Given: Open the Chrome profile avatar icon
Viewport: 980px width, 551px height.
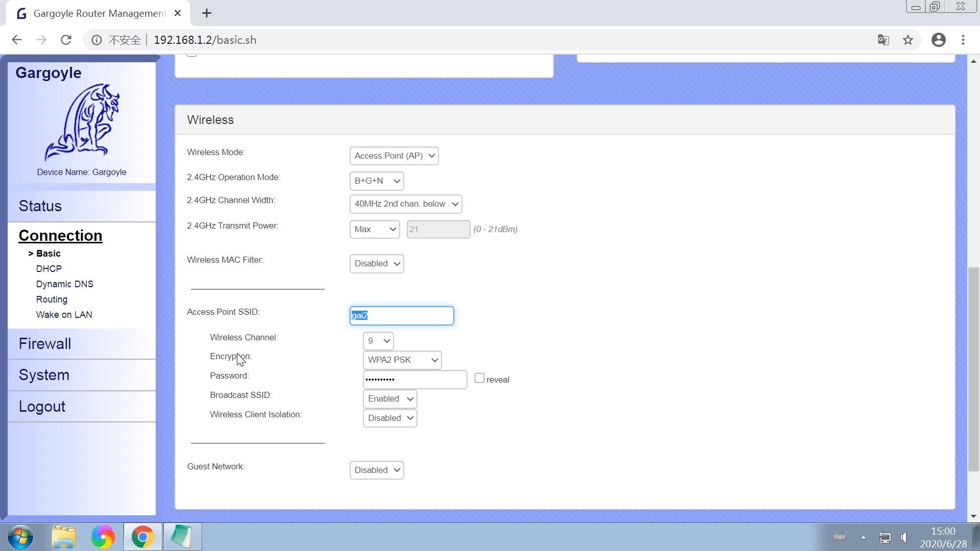Looking at the screenshot, I should pos(938,40).
